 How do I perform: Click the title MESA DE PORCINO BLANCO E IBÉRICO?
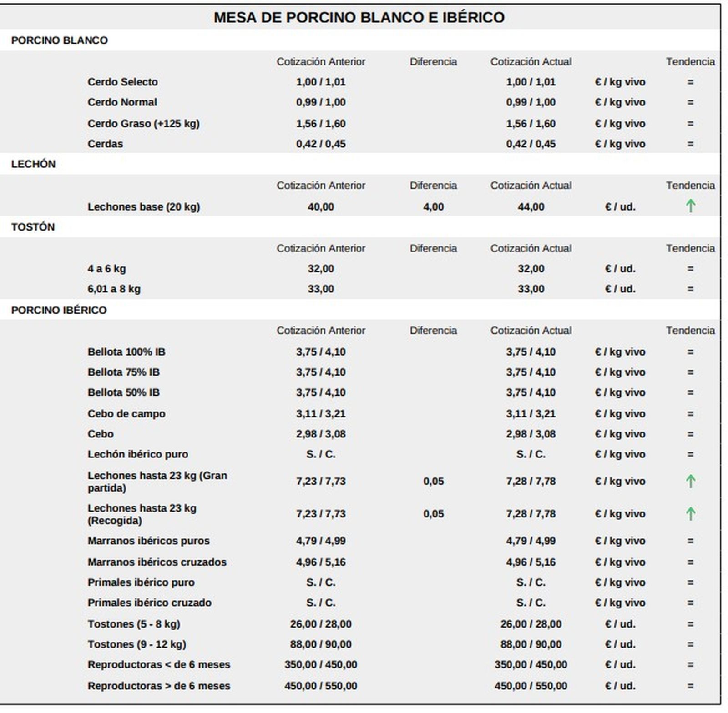(x=359, y=17)
